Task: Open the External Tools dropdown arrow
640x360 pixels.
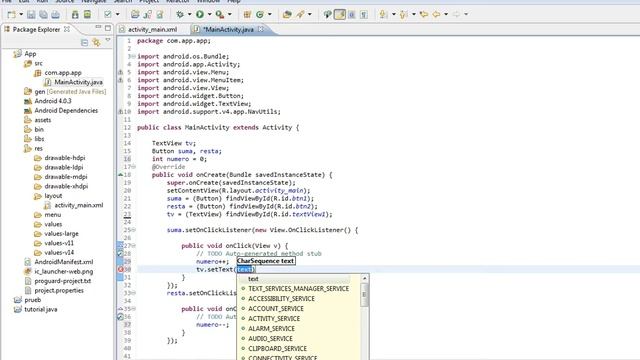Action: coord(229,15)
